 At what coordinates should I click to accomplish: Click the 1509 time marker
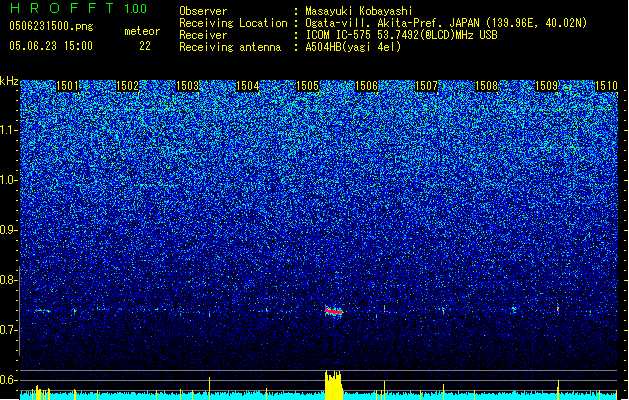click(546, 86)
